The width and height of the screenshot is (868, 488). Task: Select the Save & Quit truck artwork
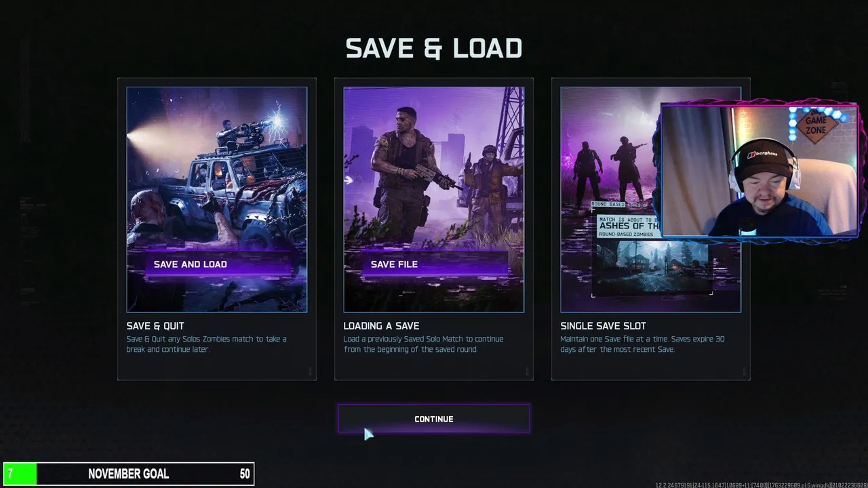(217, 199)
